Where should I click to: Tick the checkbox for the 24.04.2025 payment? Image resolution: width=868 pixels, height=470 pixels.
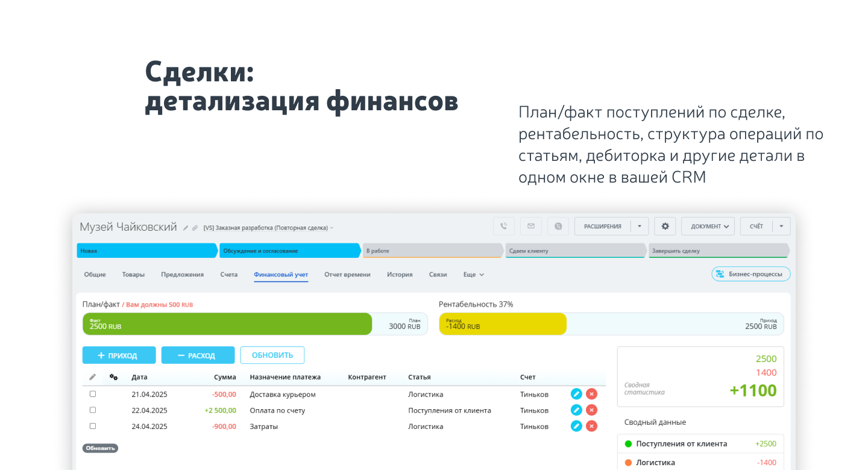pos(92,426)
